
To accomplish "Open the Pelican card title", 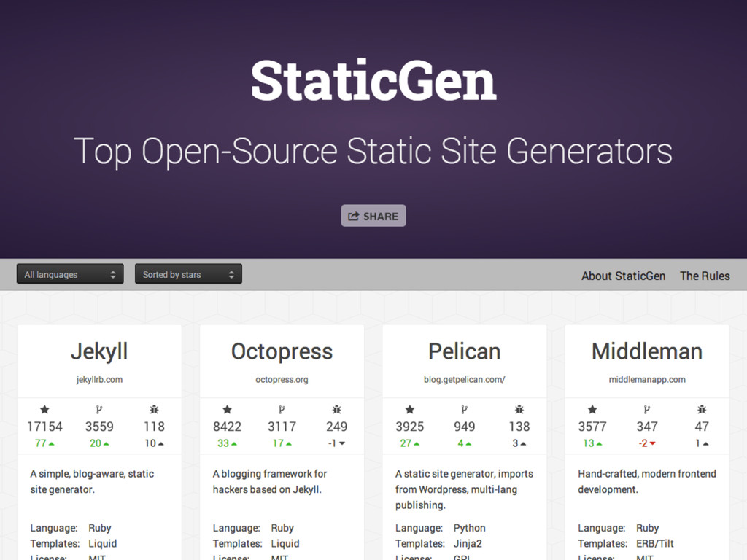I will pyautogui.click(x=464, y=352).
